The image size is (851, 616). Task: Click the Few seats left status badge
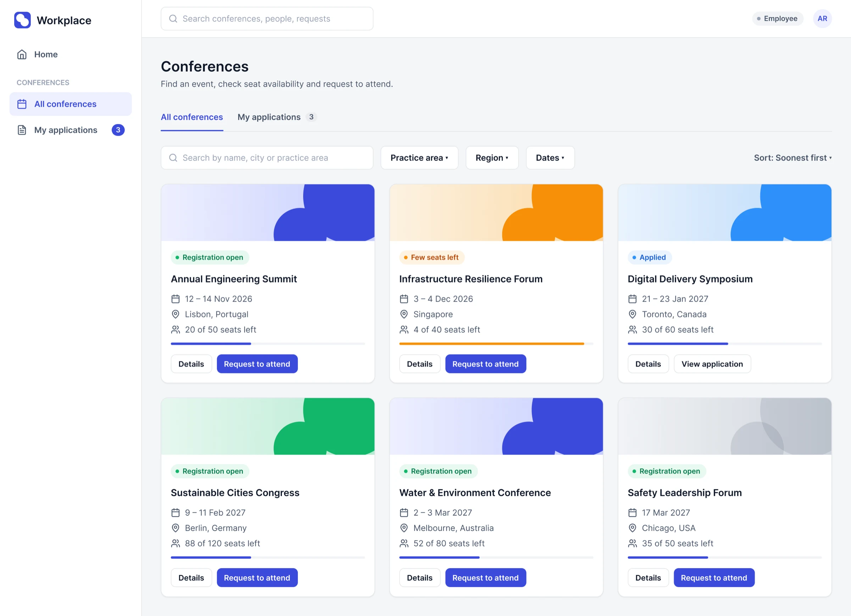click(x=432, y=257)
